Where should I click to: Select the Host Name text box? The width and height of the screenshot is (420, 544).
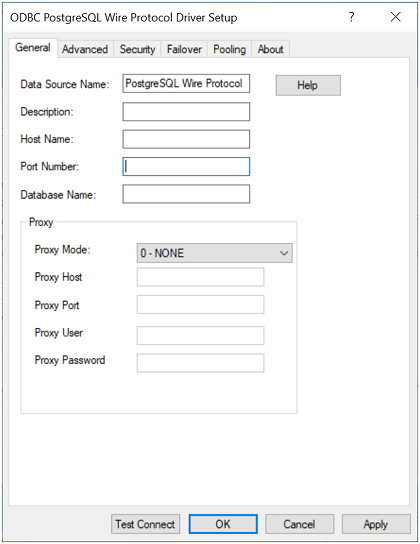click(186, 139)
